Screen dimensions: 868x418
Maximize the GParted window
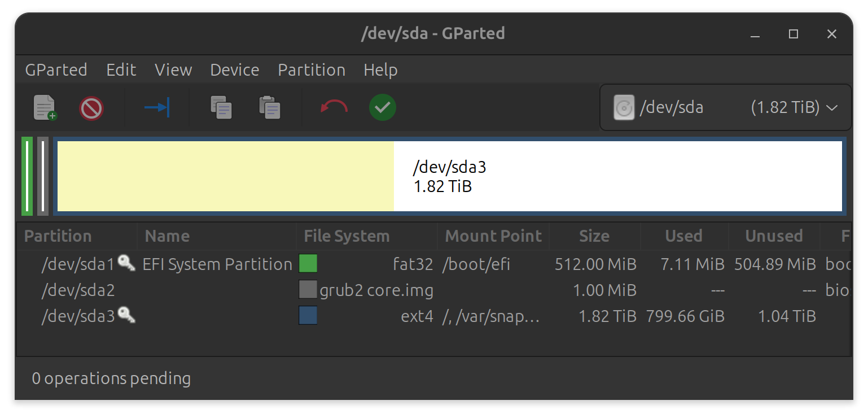click(794, 34)
